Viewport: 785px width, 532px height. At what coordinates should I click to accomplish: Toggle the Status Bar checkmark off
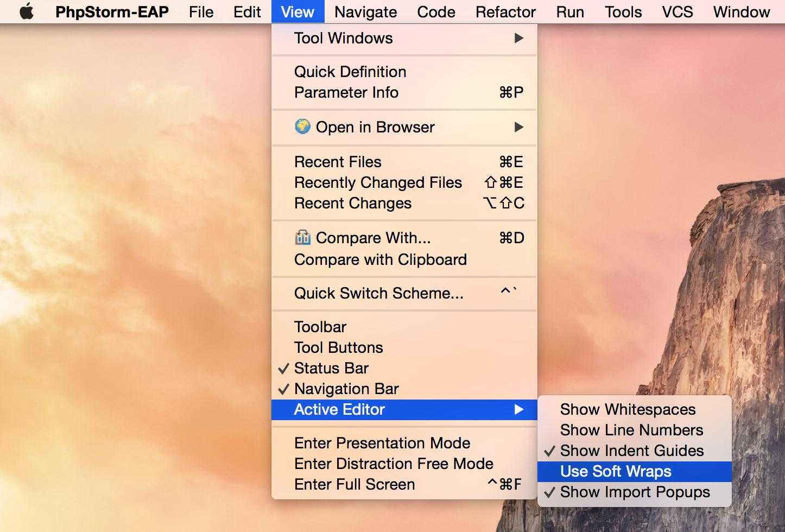coord(331,368)
